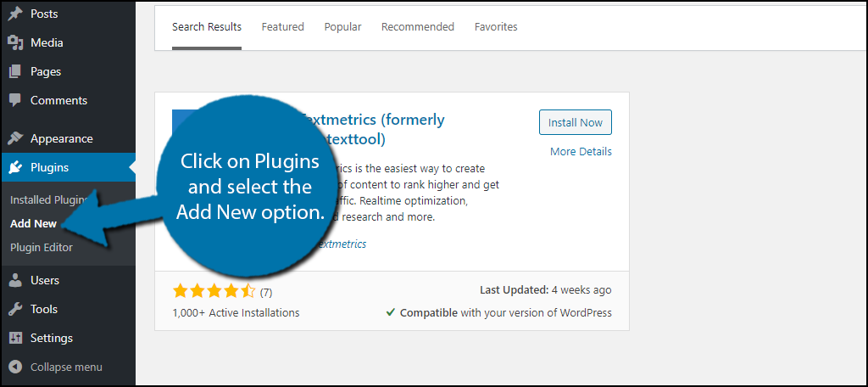Viewport: 868px width, 387px height.
Task: Switch to the Popular tab
Action: click(342, 26)
